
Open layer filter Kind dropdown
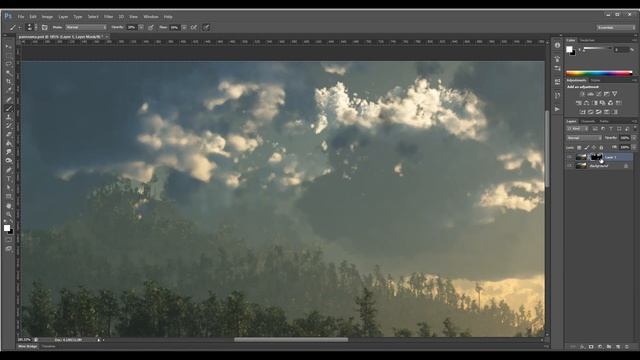click(x=578, y=129)
